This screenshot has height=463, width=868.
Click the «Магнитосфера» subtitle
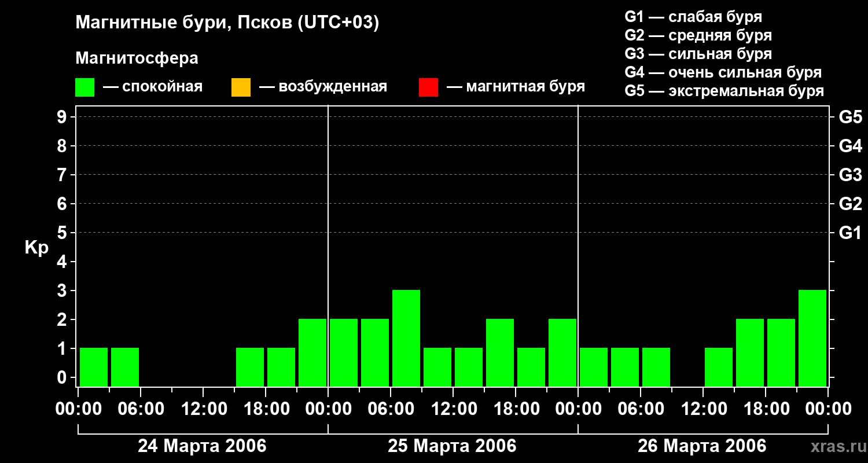tap(137, 58)
